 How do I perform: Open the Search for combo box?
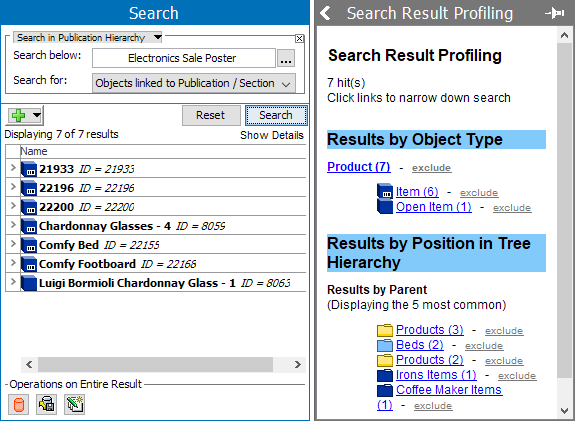coord(194,83)
